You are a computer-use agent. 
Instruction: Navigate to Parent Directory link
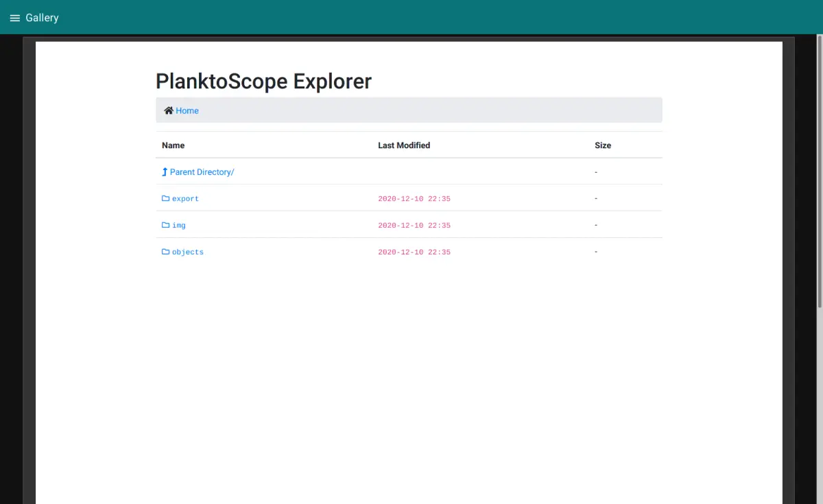coord(202,172)
